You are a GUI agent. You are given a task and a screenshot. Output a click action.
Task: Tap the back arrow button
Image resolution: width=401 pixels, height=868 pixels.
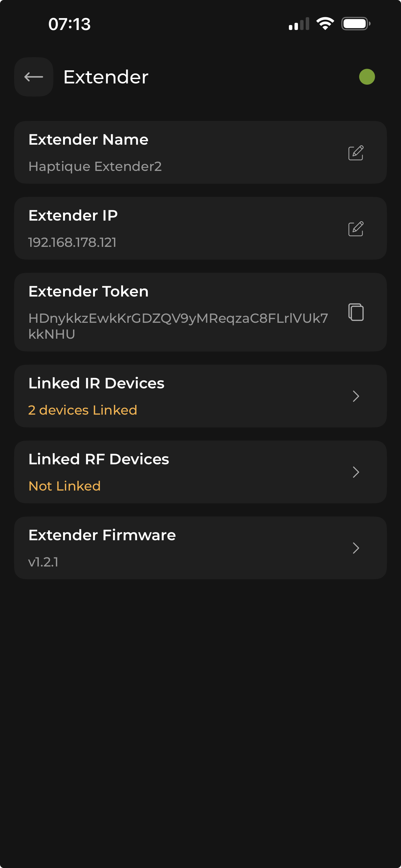point(34,77)
